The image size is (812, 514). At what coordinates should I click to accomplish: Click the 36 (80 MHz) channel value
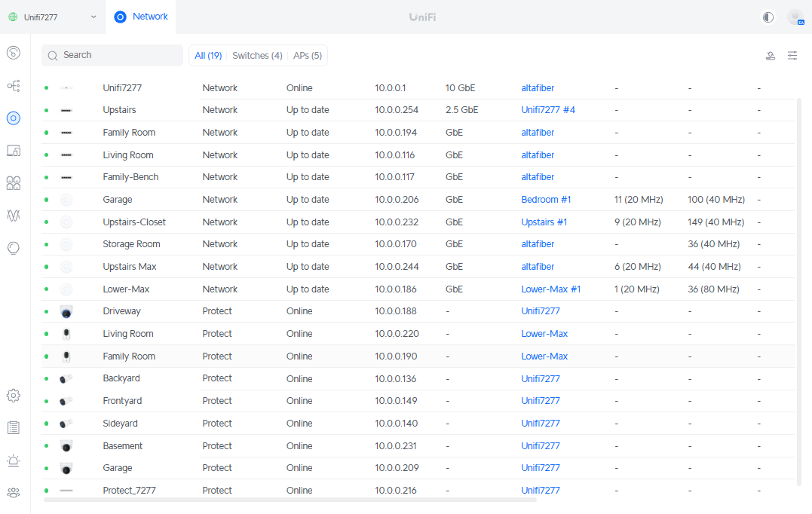pos(713,289)
